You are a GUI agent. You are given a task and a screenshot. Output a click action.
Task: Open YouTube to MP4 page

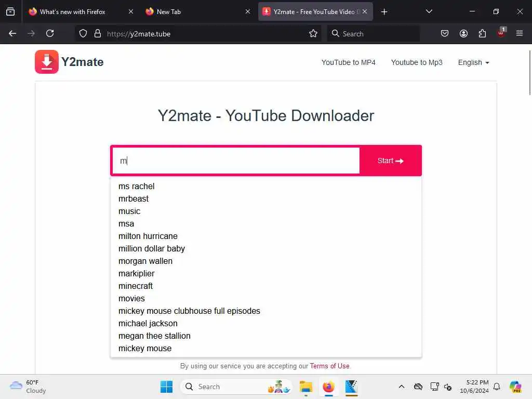click(x=348, y=62)
